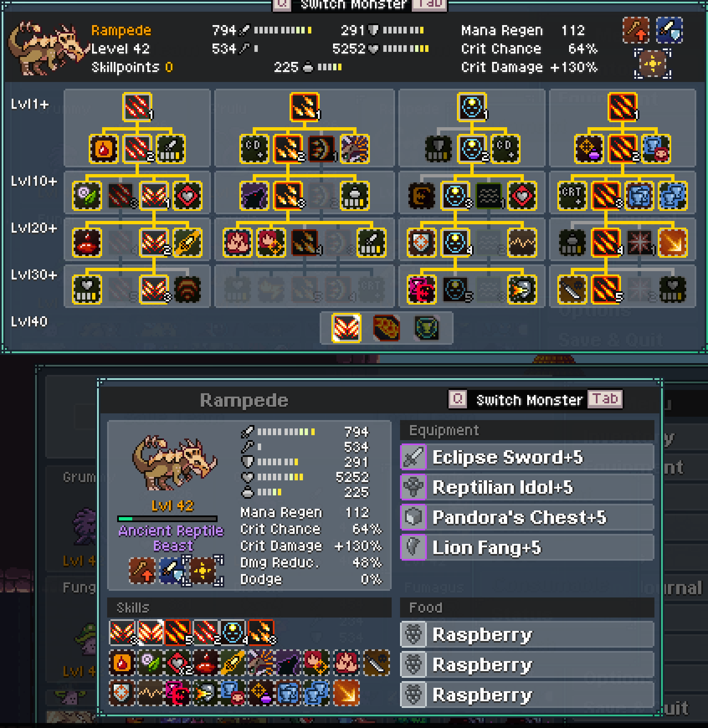The width and height of the screenshot is (708, 728).
Task: Click the Lvl 42 experience progress bar
Action: click(x=167, y=519)
